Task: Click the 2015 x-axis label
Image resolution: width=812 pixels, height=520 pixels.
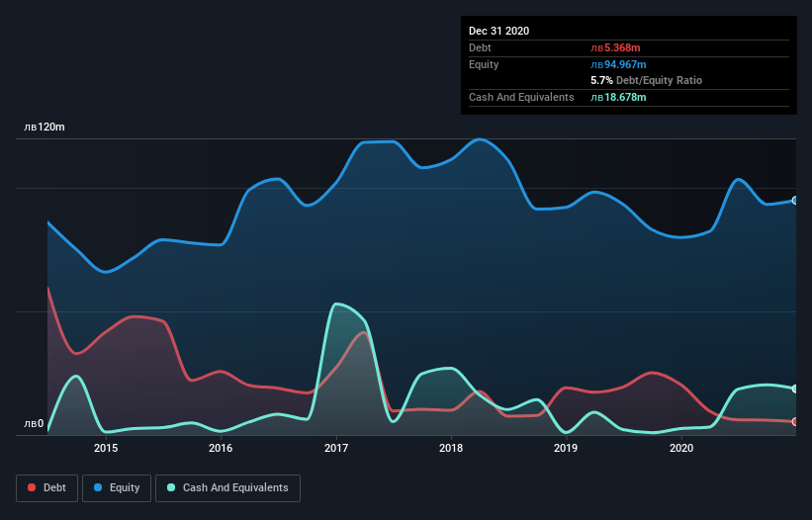Action: click(106, 448)
